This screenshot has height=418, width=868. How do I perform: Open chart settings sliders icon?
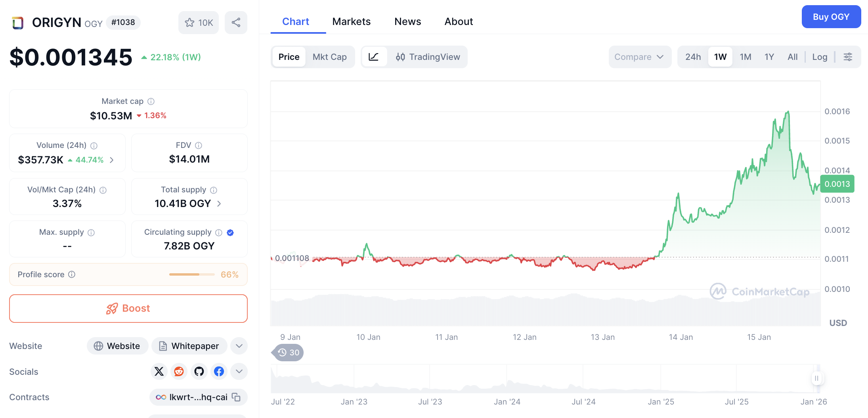point(848,57)
